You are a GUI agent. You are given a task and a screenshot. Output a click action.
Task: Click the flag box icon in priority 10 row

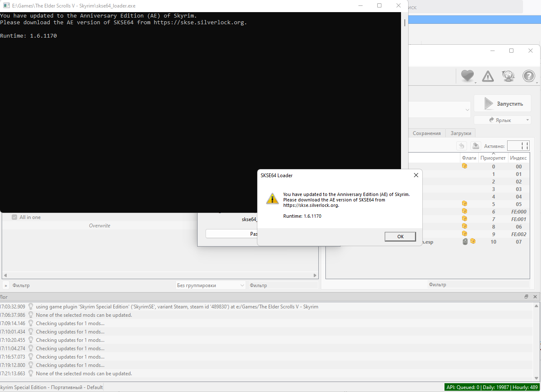pos(473,241)
